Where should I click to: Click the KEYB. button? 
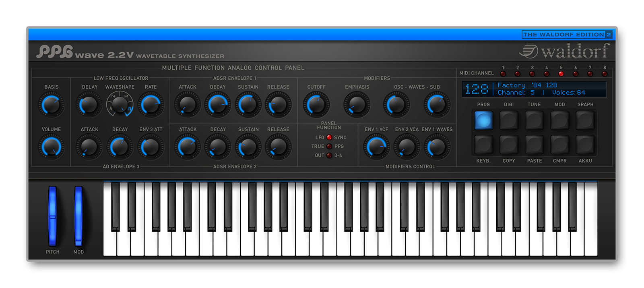[x=483, y=144]
